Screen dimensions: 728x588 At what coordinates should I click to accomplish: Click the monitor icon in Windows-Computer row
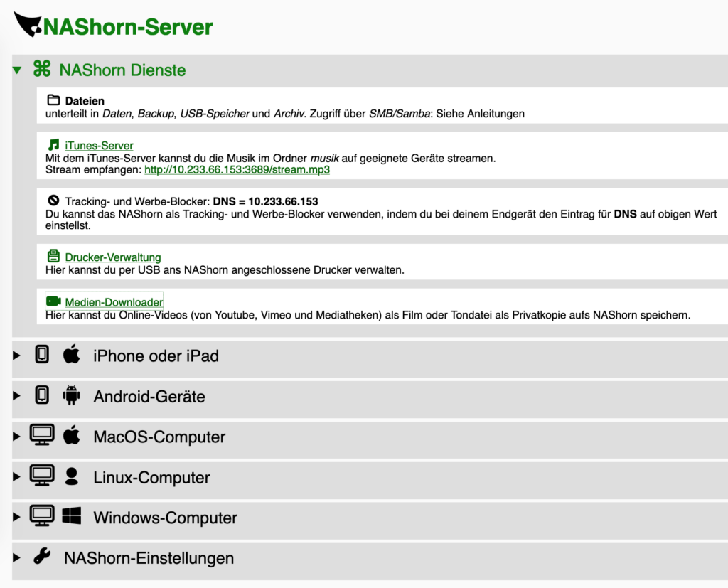[42, 515]
